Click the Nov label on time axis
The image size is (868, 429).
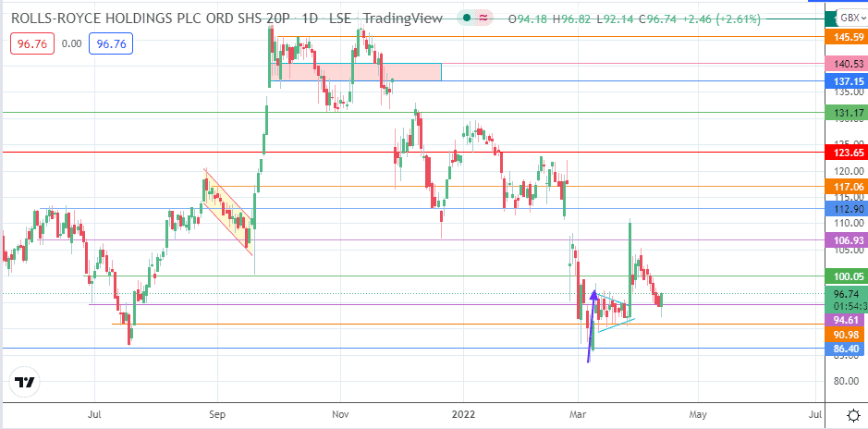340,414
